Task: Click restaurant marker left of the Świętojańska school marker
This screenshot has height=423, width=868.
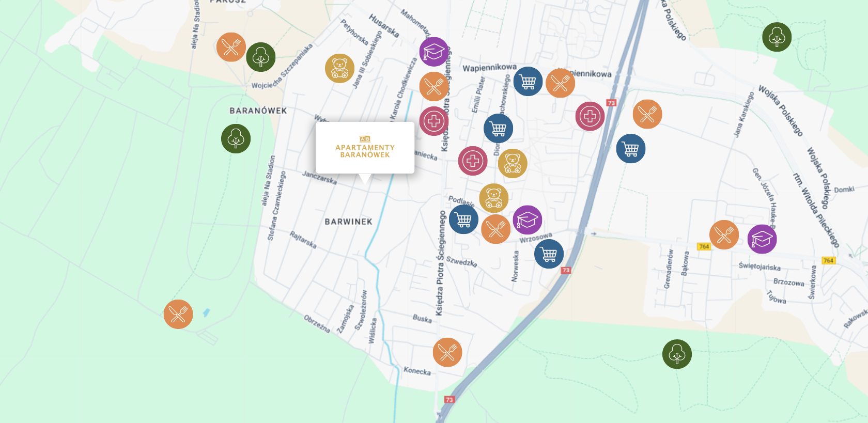Action: [724, 234]
